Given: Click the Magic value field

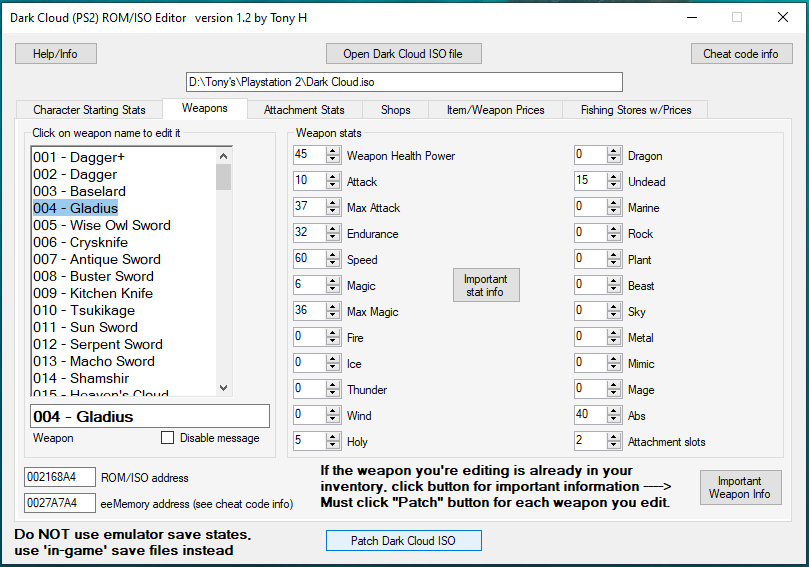Looking at the screenshot, I should pos(309,284).
